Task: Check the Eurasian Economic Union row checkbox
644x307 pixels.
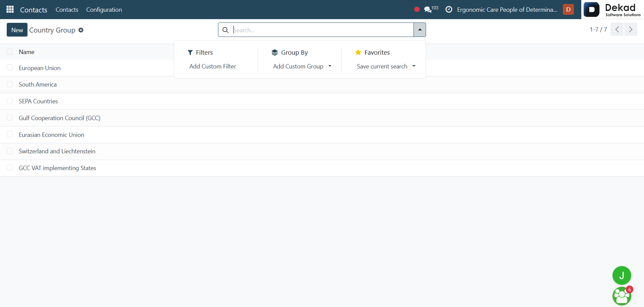Action: pyautogui.click(x=10, y=135)
